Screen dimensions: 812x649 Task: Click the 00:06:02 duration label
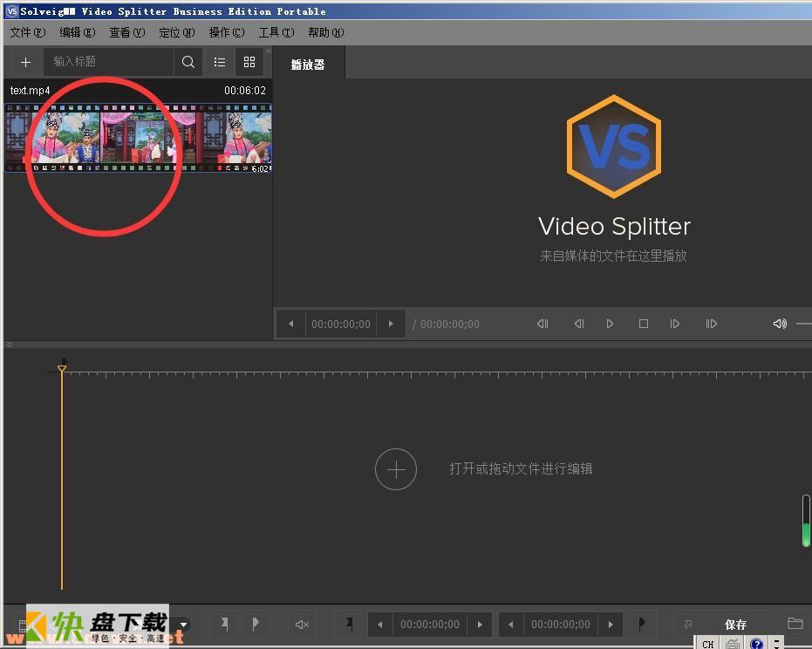(245, 91)
